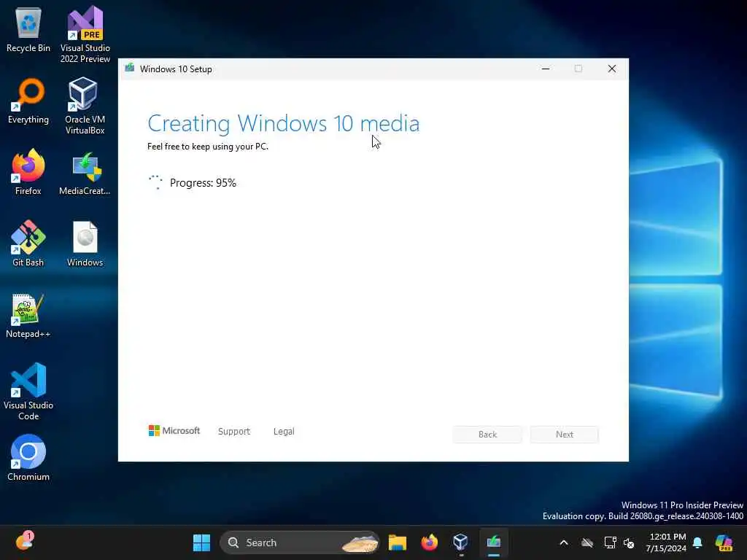This screenshot has height=560, width=747.
Task: Open the Legal link in setup window
Action: point(284,431)
